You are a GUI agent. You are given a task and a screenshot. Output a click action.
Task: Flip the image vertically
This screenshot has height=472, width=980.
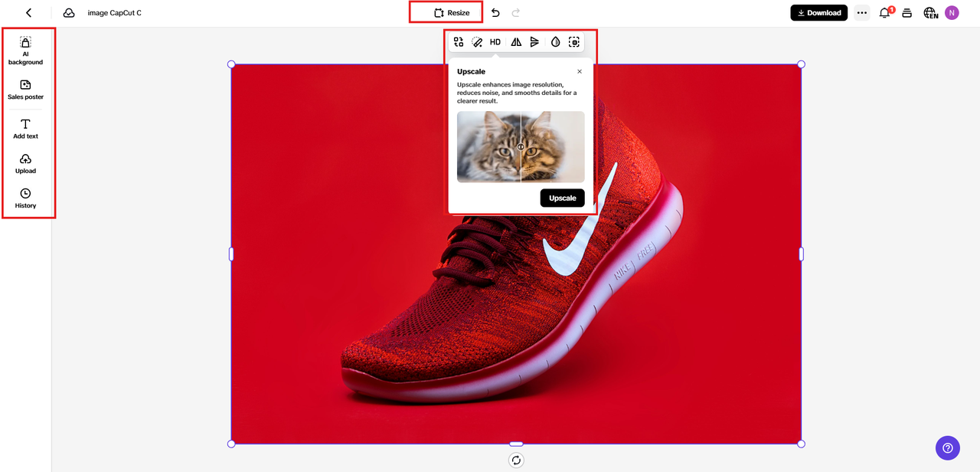coord(534,42)
